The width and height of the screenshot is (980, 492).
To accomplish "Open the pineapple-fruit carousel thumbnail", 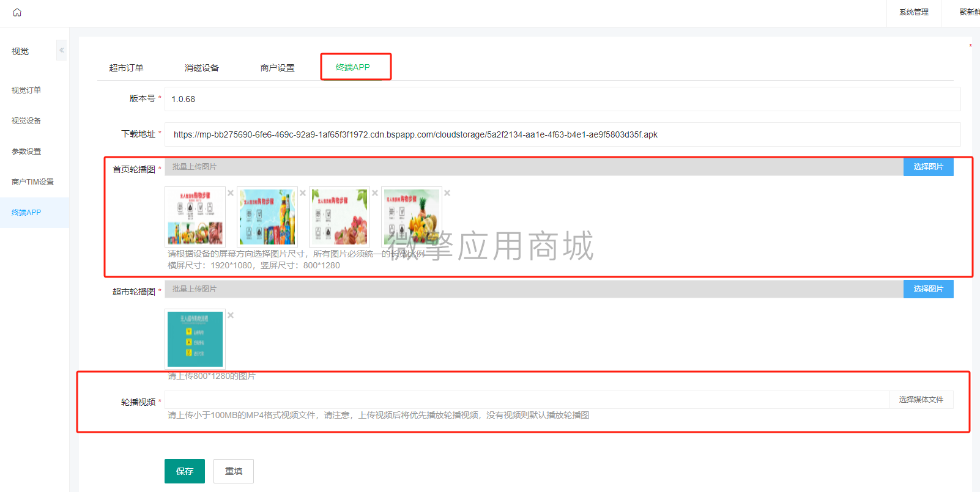I will (x=412, y=217).
